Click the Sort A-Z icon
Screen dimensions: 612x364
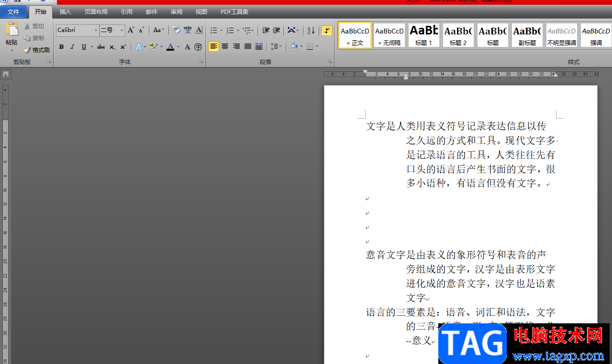(311, 30)
